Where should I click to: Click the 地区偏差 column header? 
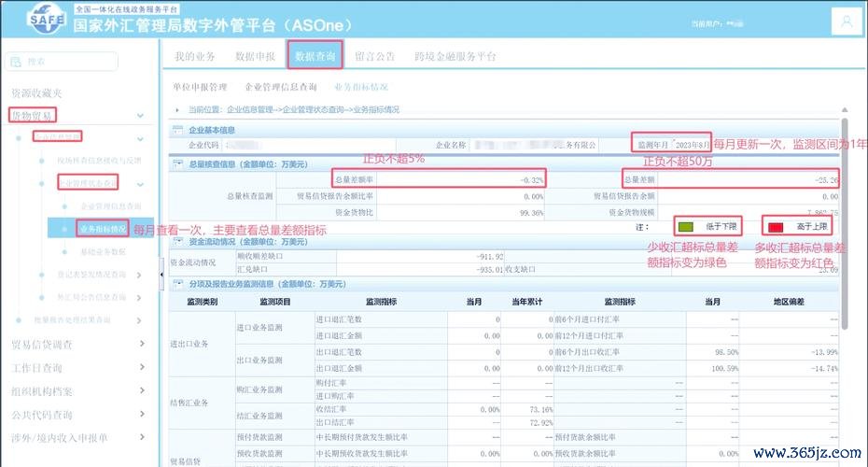point(789,302)
